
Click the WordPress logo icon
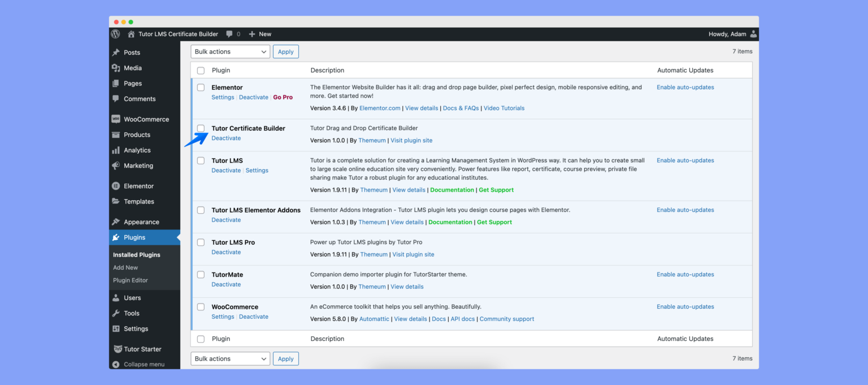tap(115, 34)
